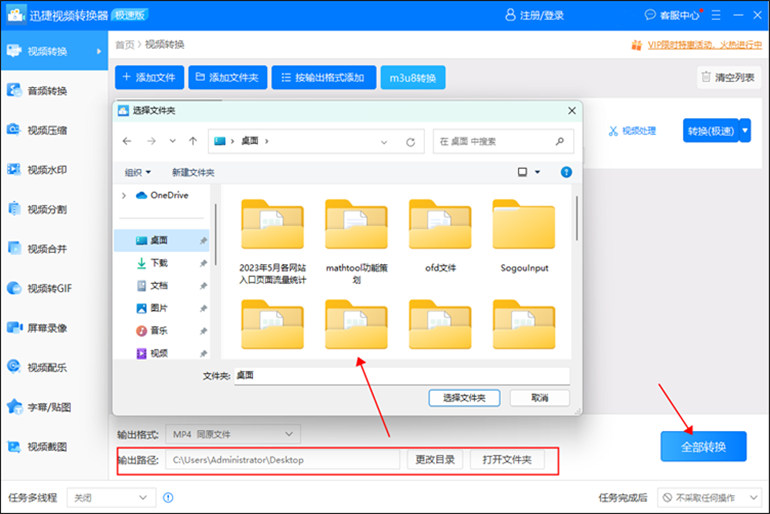The width and height of the screenshot is (770, 514).
Task: Expand the 转换(极速) dropdown arrow
Action: coord(745,131)
